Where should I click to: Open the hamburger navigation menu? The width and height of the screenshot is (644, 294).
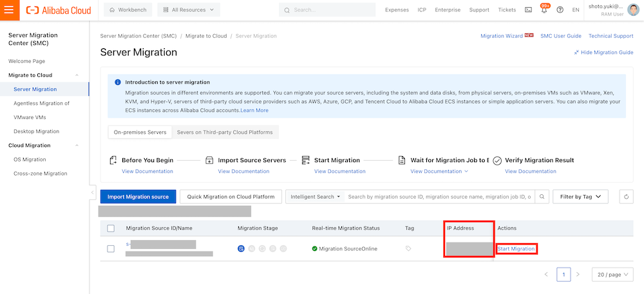(x=10, y=10)
